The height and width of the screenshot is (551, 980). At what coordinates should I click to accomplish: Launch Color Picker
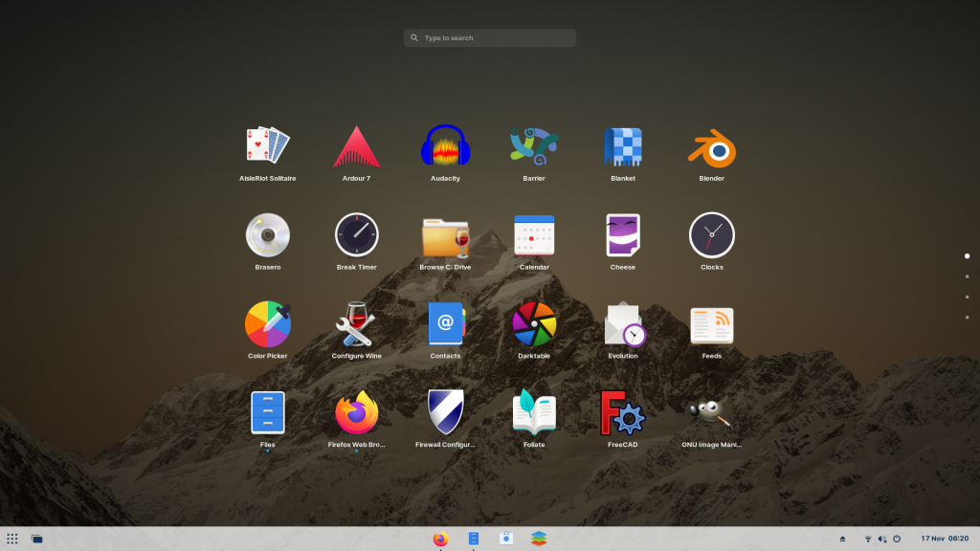tap(268, 323)
